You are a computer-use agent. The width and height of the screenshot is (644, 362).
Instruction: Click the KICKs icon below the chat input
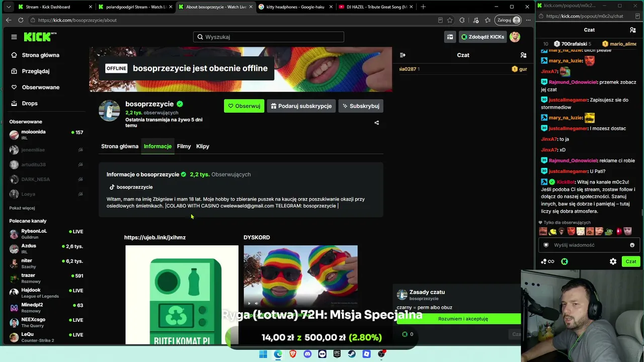pyautogui.click(x=565, y=261)
